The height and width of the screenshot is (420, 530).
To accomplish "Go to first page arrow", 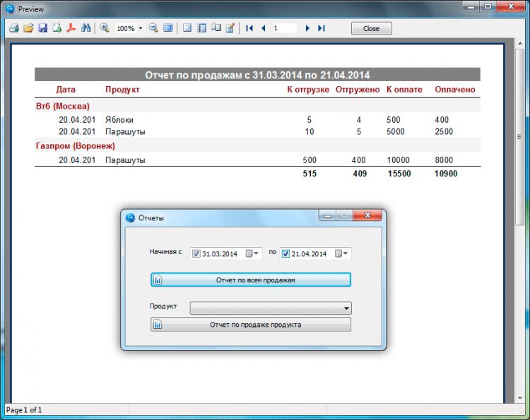I will (x=249, y=28).
